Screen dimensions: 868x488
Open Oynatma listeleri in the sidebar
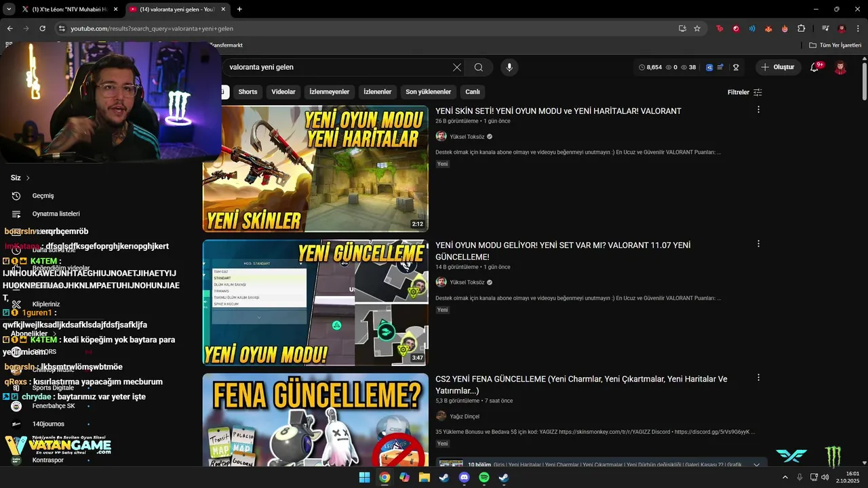(x=56, y=213)
